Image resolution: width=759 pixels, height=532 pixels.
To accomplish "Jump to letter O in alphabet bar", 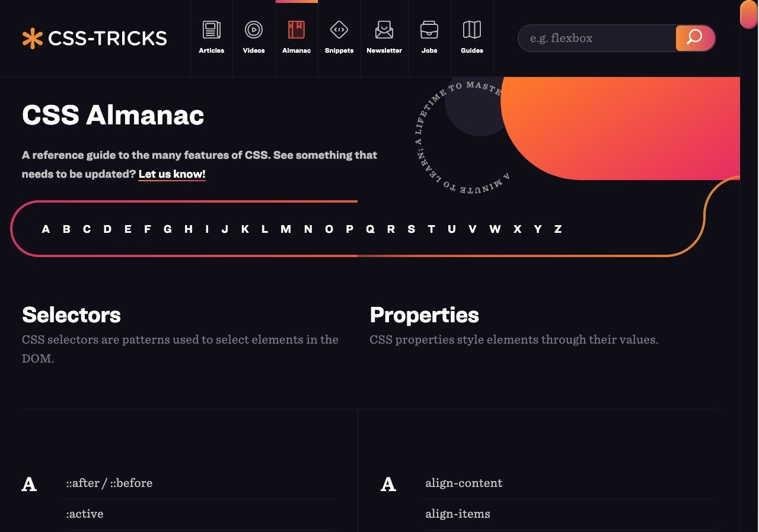I will [329, 229].
